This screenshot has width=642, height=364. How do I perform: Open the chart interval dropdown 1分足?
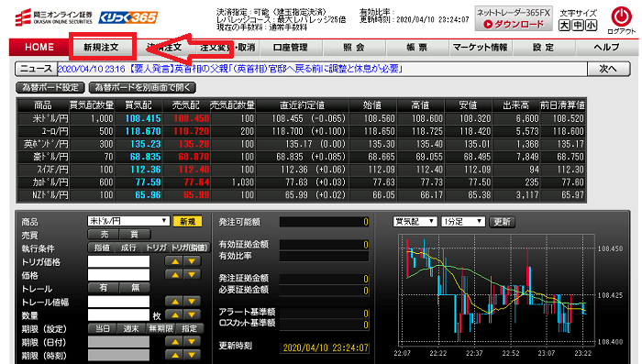pos(463,222)
